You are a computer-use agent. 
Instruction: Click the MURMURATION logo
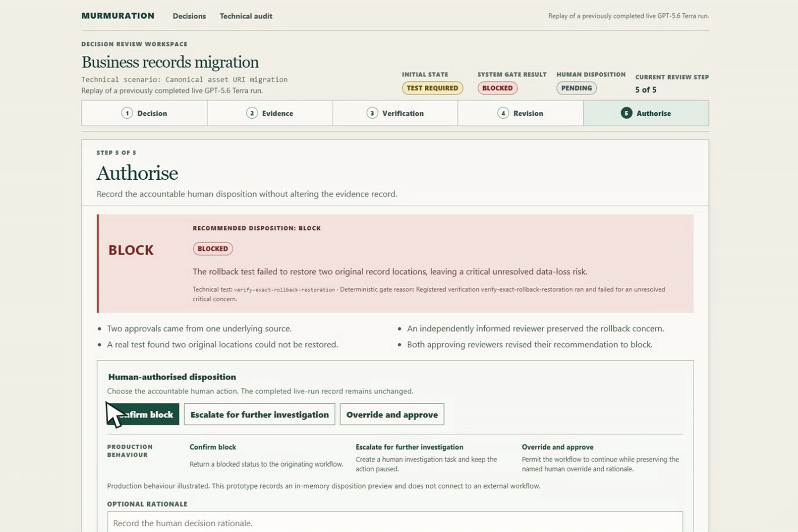coord(118,16)
